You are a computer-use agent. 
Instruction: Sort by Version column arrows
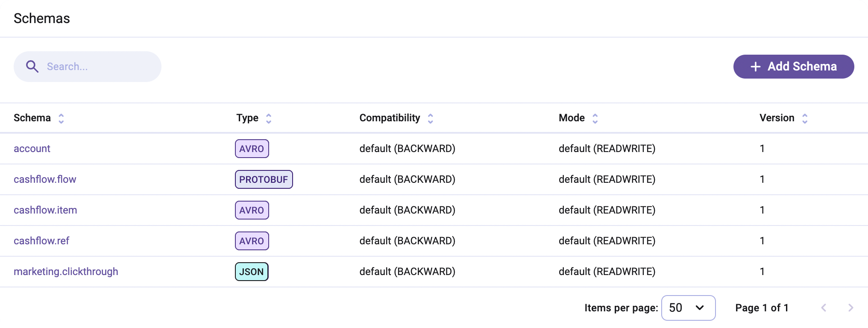tap(805, 118)
